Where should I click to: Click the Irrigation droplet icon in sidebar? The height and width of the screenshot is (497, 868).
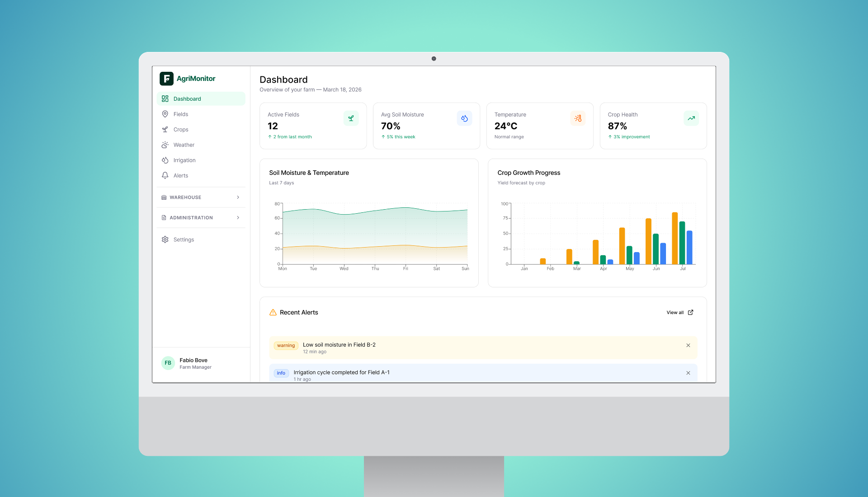(x=165, y=160)
